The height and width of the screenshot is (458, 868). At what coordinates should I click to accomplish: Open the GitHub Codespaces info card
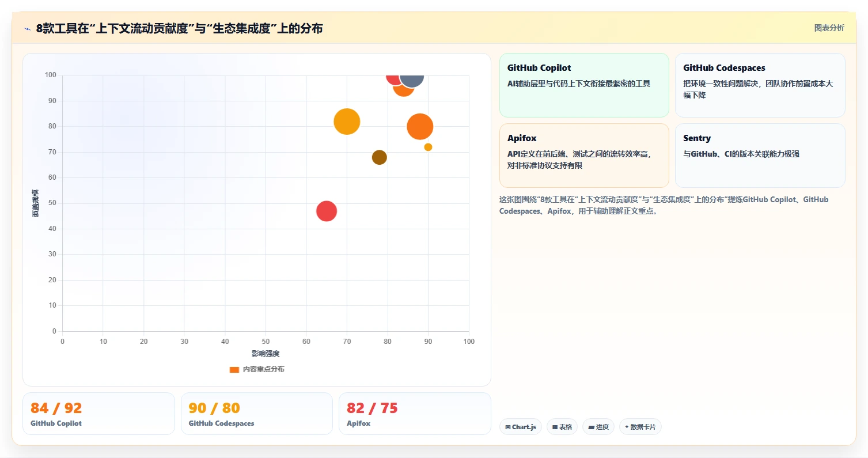click(760, 85)
